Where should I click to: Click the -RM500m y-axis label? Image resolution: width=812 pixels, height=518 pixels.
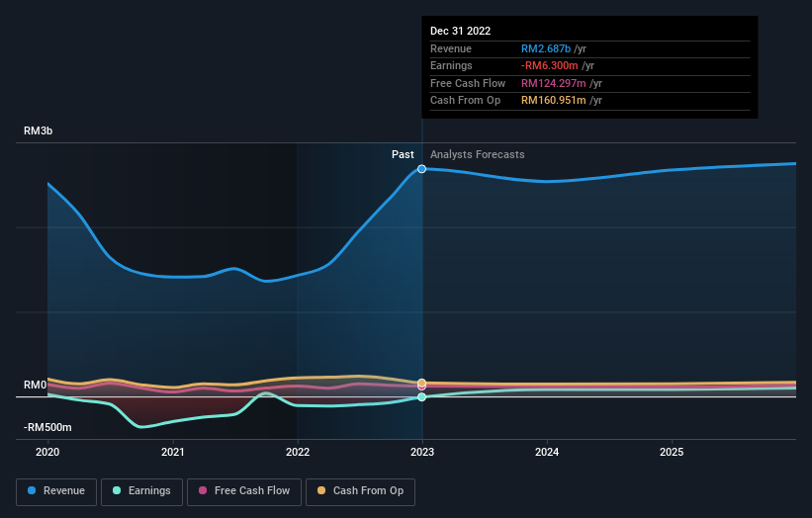[47, 427]
